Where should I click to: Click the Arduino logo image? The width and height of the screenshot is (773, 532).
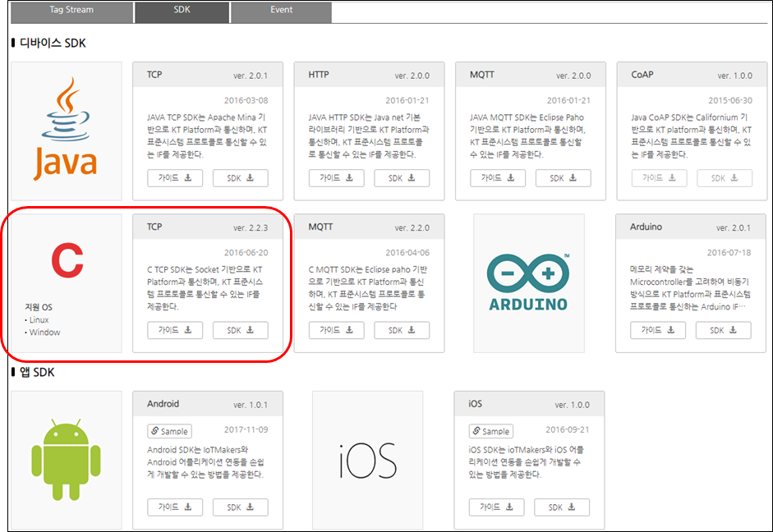click(528, 283)
